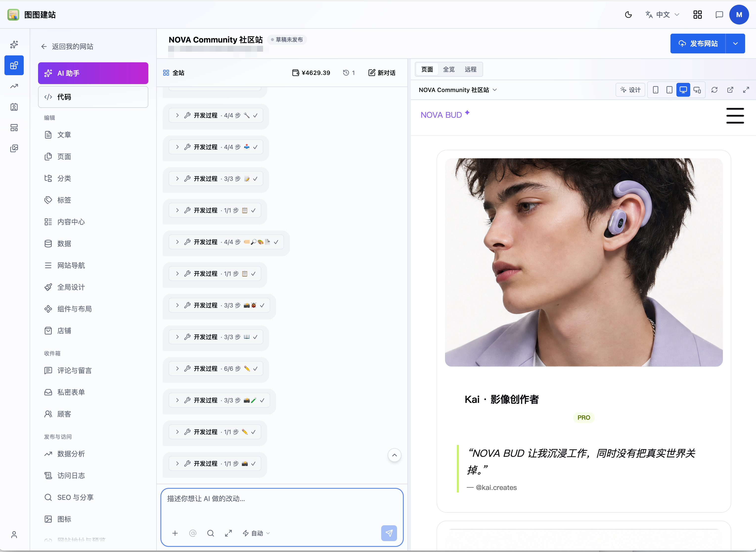Open the publish options dropdown arrow
756x552 pixels.
pos(735,44)
